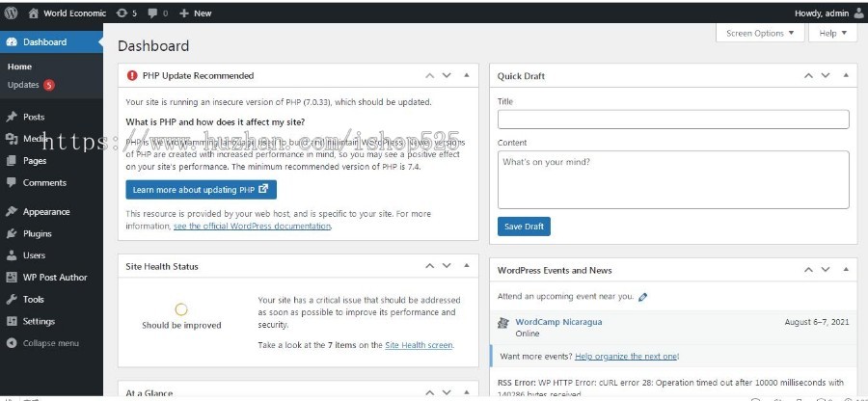Image resolution: width=868 pixels, height=401 pixels.
Task: Toggle Site Health Status panel triangle
Action: point(466,266)
